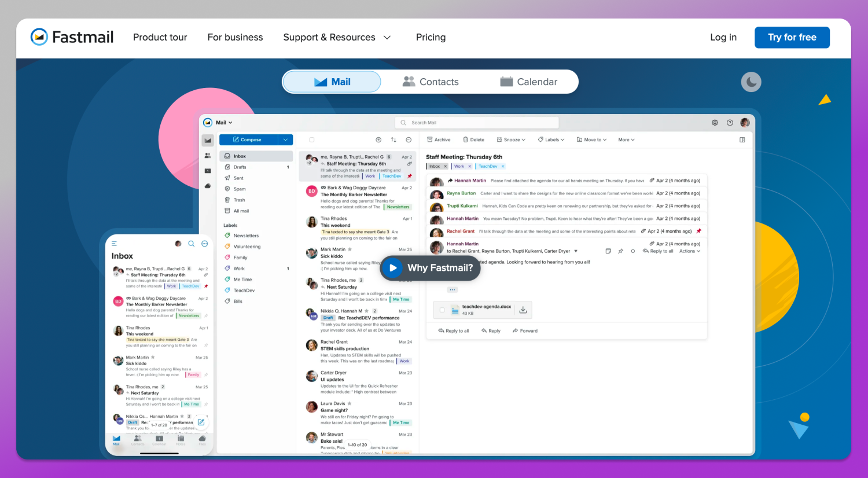868x478 pixels.
Task: Click the hamburger menu in the phone mockup
Action: click(x=114, y=244)
